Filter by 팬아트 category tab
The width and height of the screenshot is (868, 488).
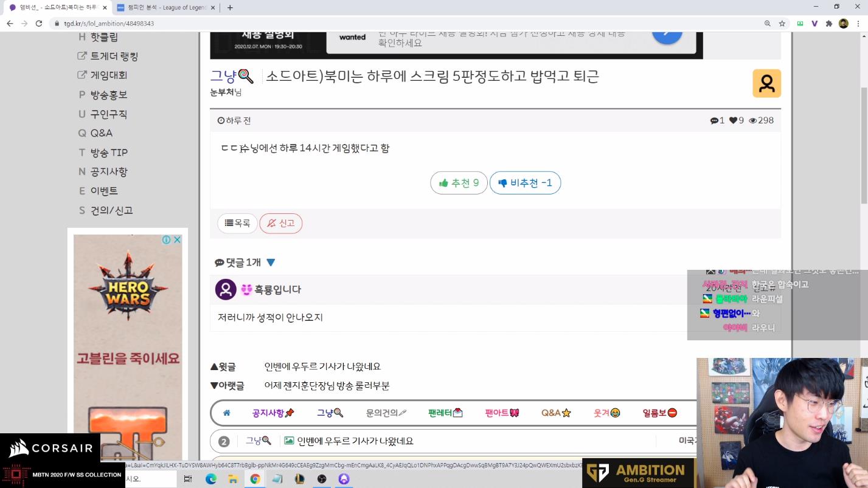502,413
